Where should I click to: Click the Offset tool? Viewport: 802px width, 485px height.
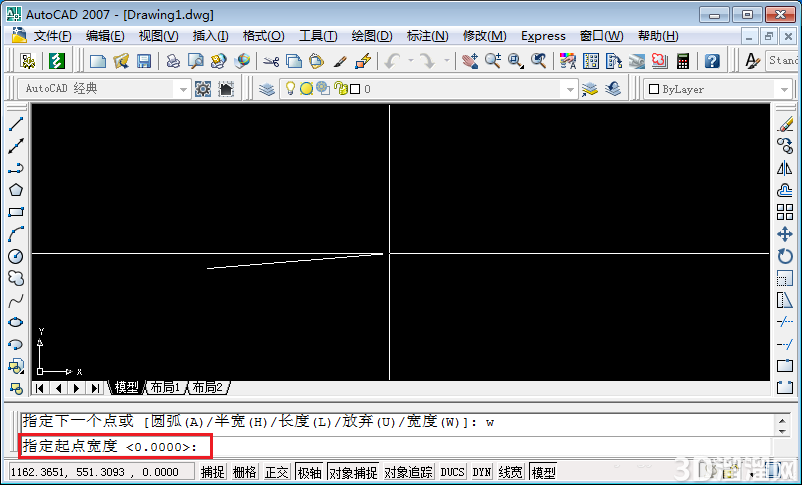(785, 190)
